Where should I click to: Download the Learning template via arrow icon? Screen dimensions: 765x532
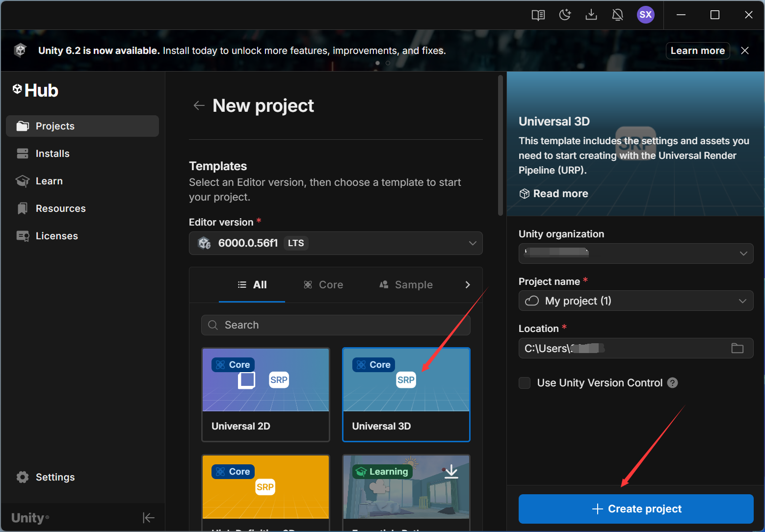point(451,472)
